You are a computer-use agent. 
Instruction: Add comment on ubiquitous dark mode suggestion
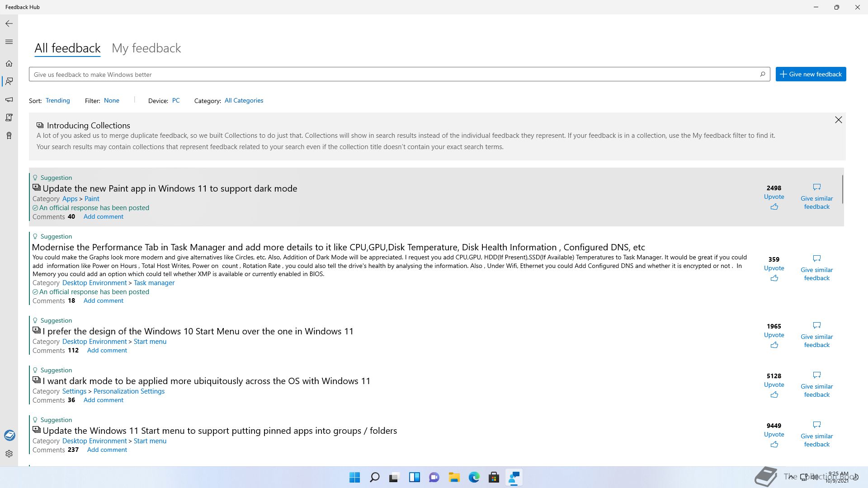click(x=104, y=400)
